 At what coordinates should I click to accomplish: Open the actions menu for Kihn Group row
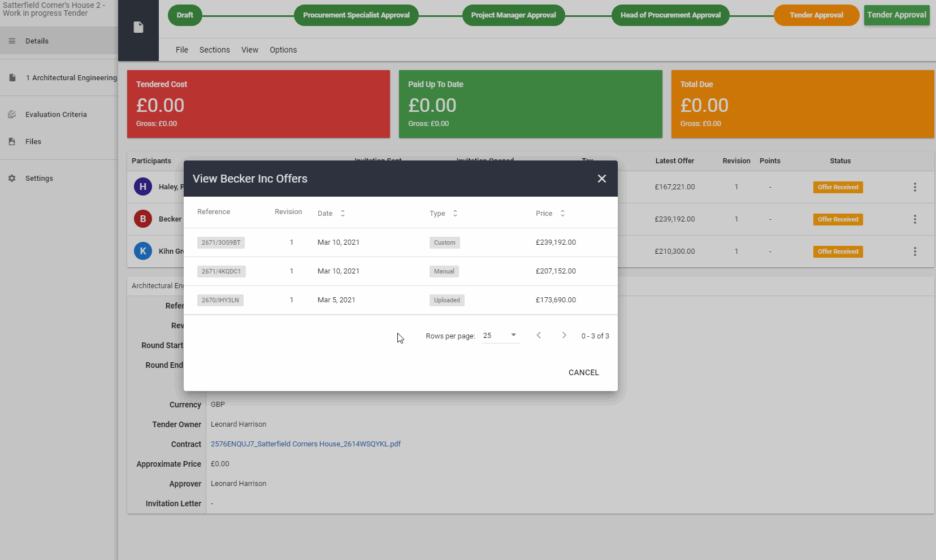click(x=915, y=251)
